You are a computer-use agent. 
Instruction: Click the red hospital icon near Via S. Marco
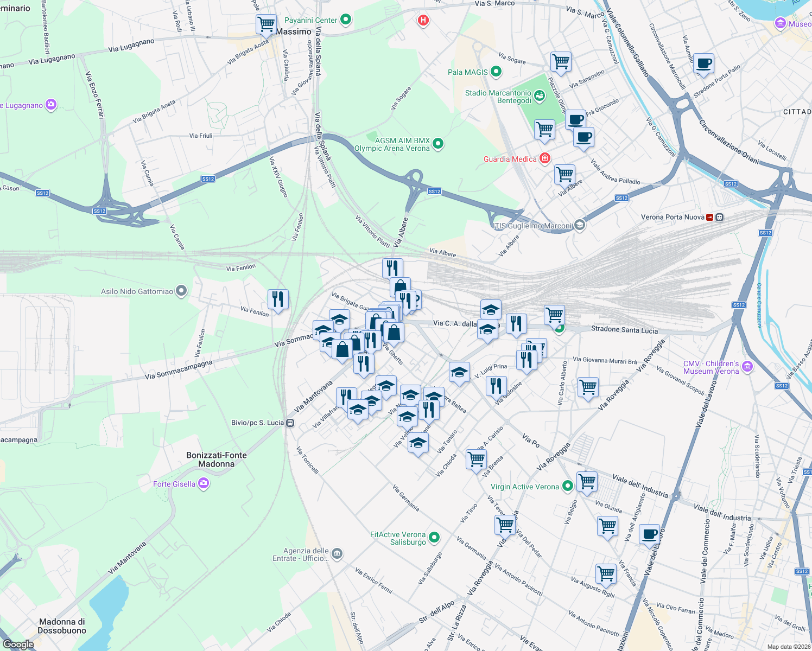(x=423, y=21)
